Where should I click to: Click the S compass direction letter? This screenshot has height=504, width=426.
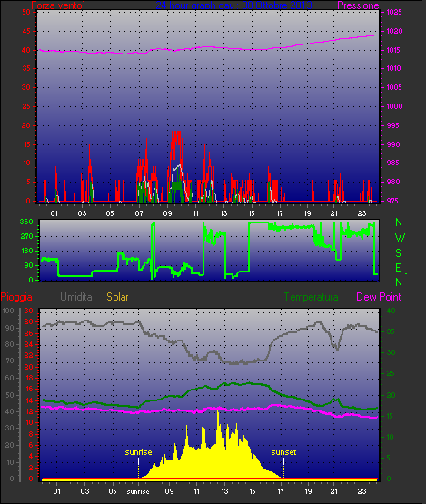click(399, 253)
